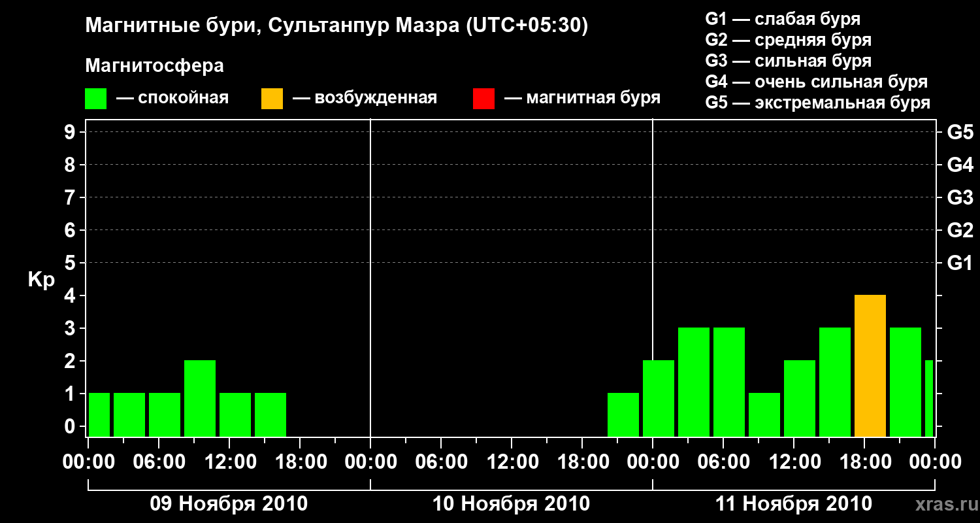The width and height of the screenshot is (980, 523).
Task: Click the '0' value on the Kp axis
Action: tap(71, 426)
